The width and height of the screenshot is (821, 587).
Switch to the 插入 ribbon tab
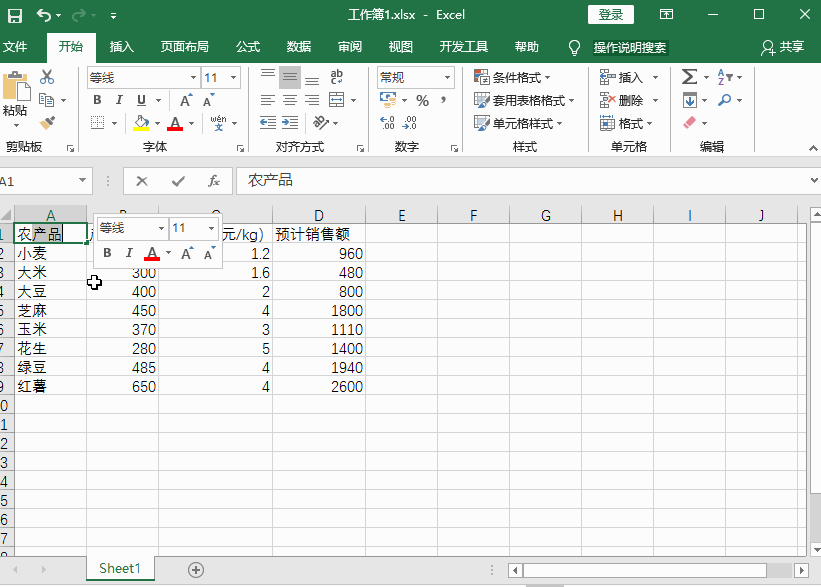click(x=121, y=47)
